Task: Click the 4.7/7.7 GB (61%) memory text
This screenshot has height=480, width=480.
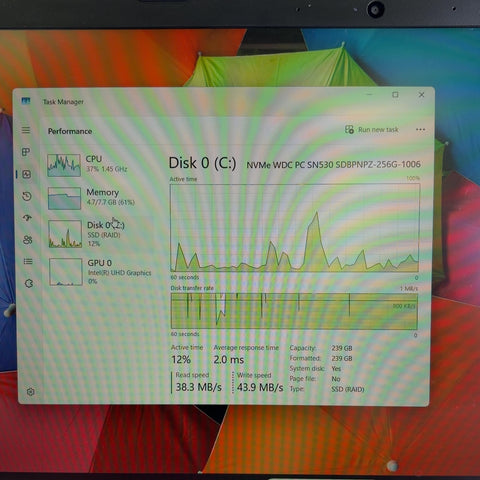Action: click(x=110, y=202)
